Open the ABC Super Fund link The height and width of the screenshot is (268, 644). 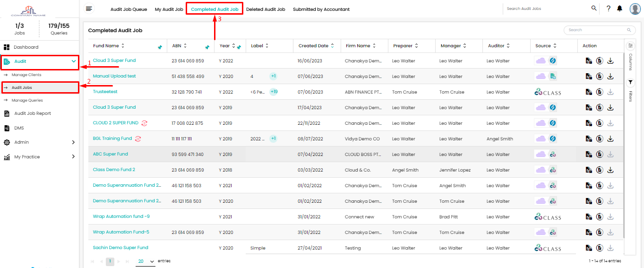coord(111,154)
